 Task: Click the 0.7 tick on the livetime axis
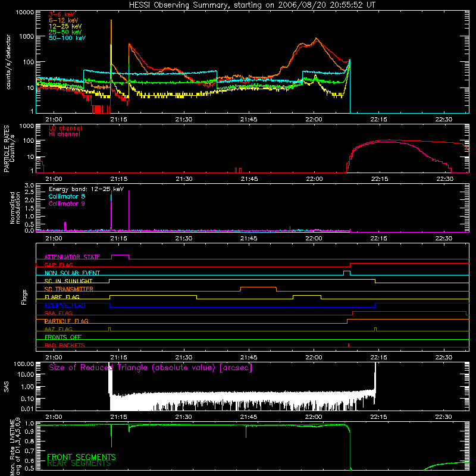point(29,451)
